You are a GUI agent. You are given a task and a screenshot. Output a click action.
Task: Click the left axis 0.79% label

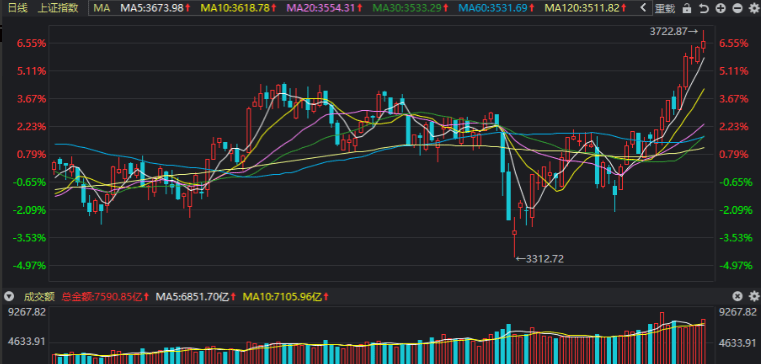(x=32, y=154)
